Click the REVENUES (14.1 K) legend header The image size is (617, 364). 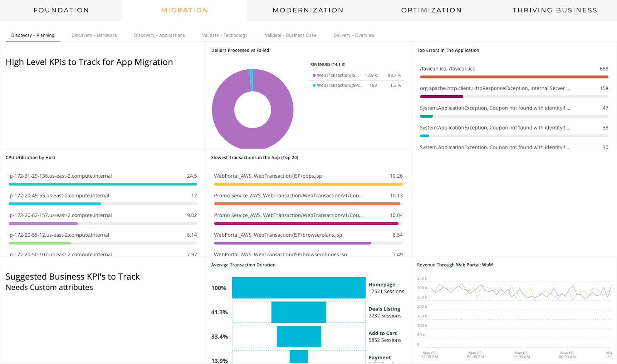pyautogui.click(x=328, y=64)
